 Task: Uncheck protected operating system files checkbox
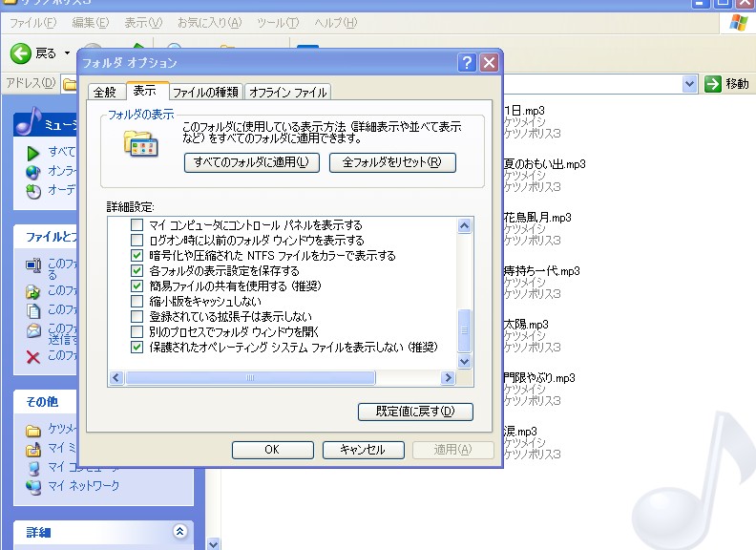136,347
